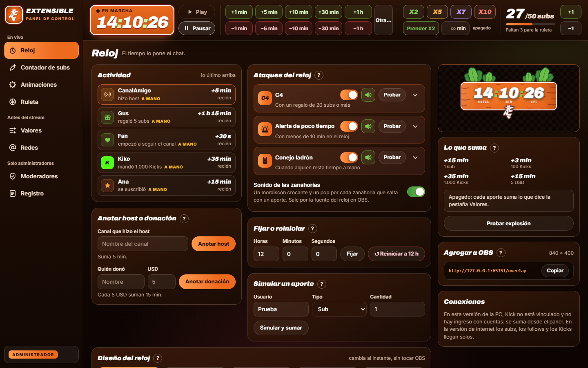
Task: Click the Conejo ladrón rabbit icon
Action: (x=265, y=161)
